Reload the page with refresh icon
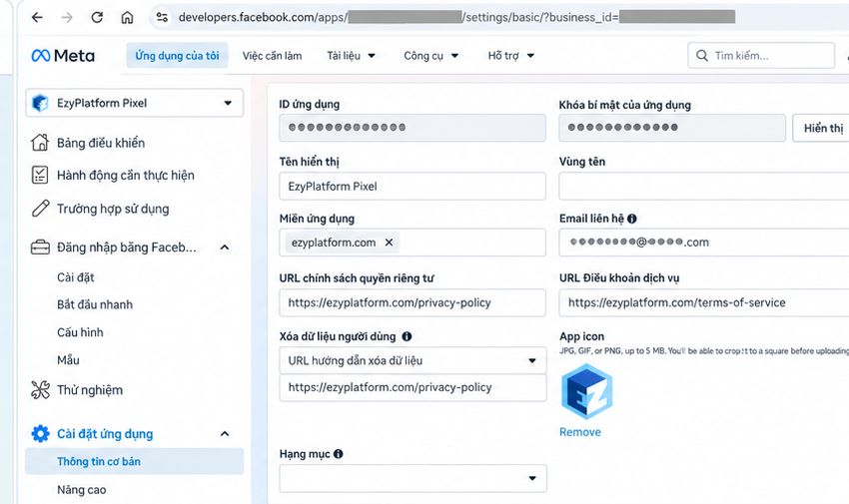The image size is (849, 504). pos(97,17)
